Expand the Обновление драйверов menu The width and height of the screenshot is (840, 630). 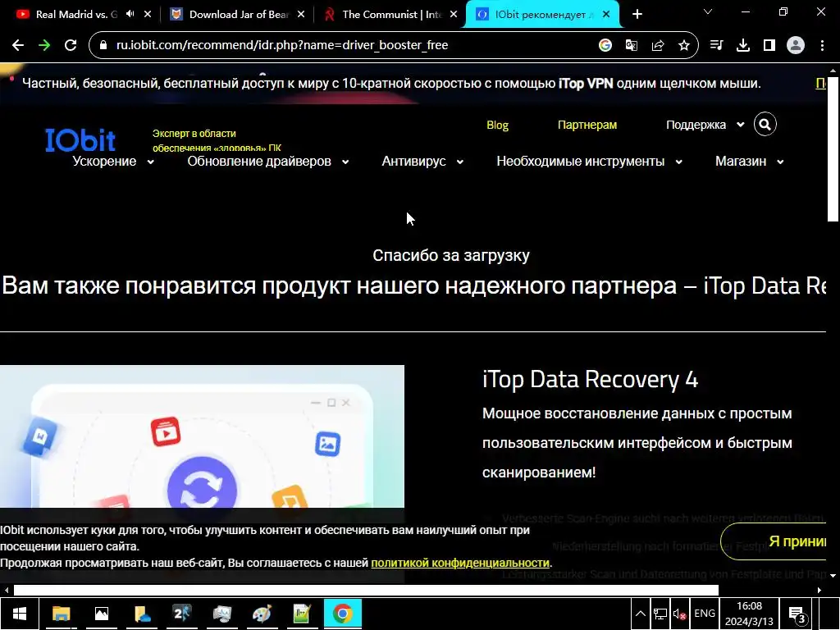click(x=268, y=162)
